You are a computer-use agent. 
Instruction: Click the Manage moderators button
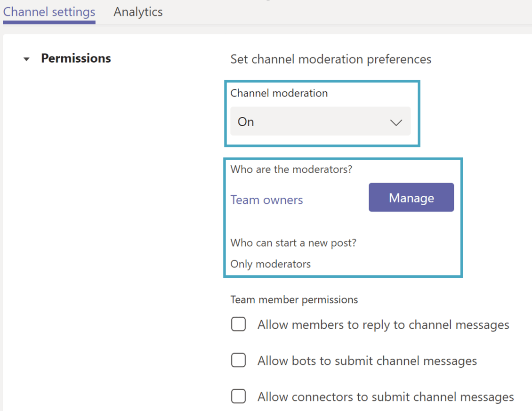click(411, 198)
